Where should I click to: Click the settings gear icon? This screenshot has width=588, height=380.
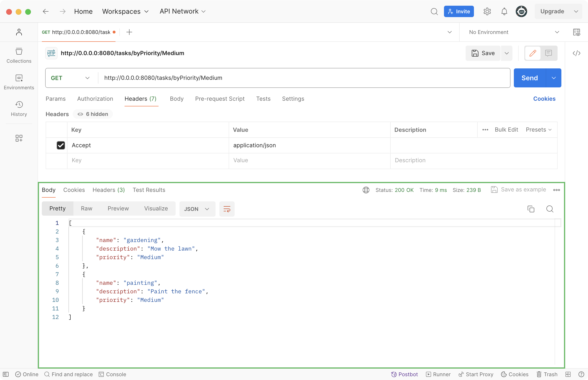click(x=487, y=12)
